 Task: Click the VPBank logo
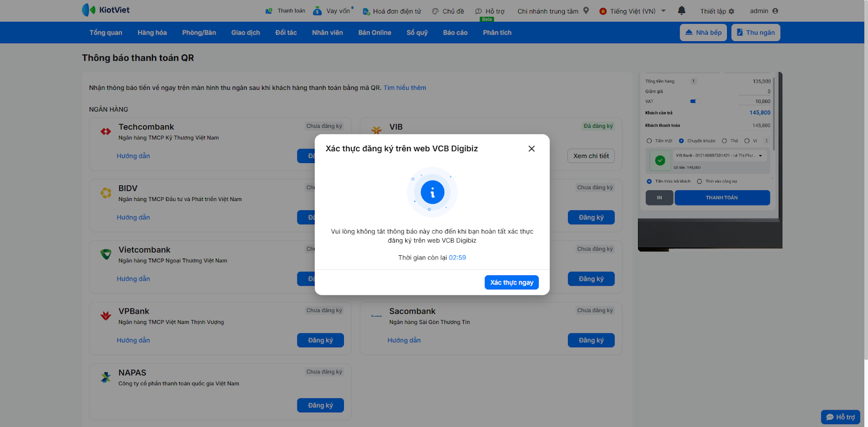pos(106,315)
